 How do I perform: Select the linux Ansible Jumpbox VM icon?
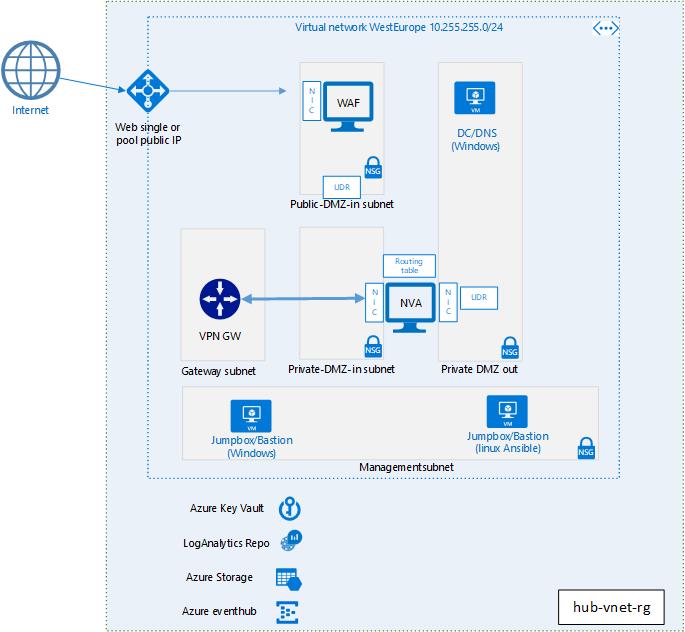507,411
